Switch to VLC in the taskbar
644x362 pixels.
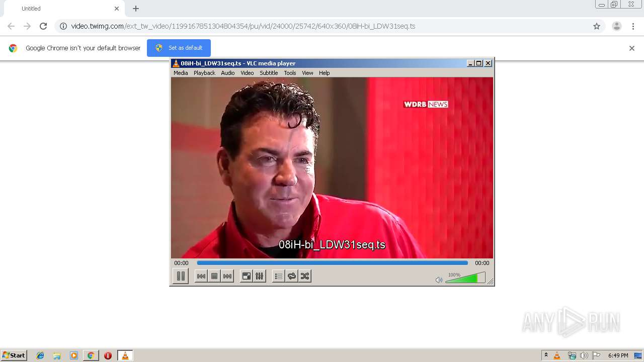[125, 355]
